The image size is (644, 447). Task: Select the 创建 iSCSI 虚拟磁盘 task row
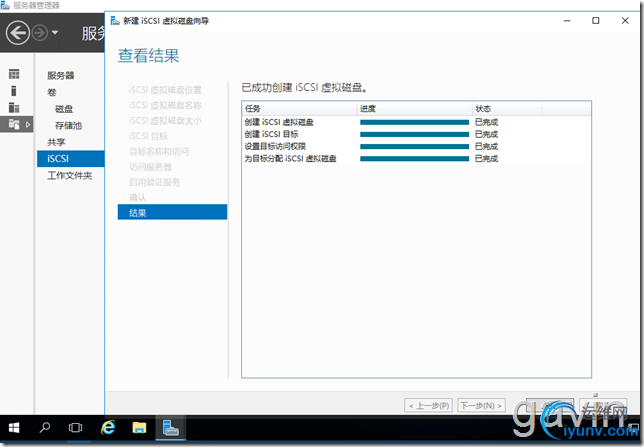tap(416, 122)
